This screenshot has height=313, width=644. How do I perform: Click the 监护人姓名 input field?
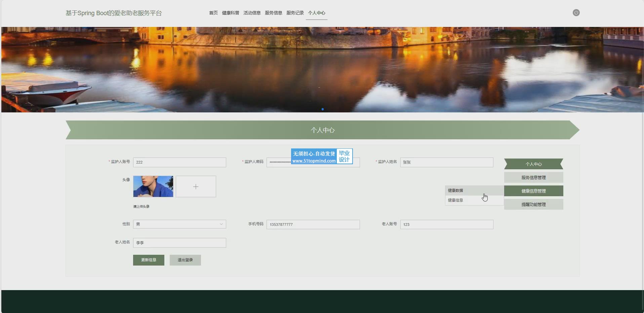447,162
